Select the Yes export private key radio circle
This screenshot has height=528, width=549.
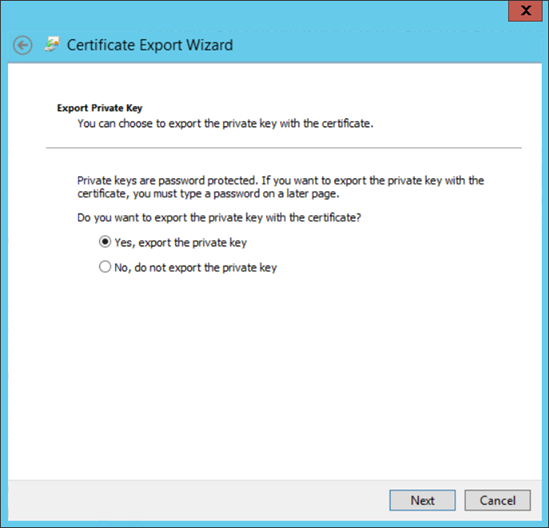click(105, 242)
